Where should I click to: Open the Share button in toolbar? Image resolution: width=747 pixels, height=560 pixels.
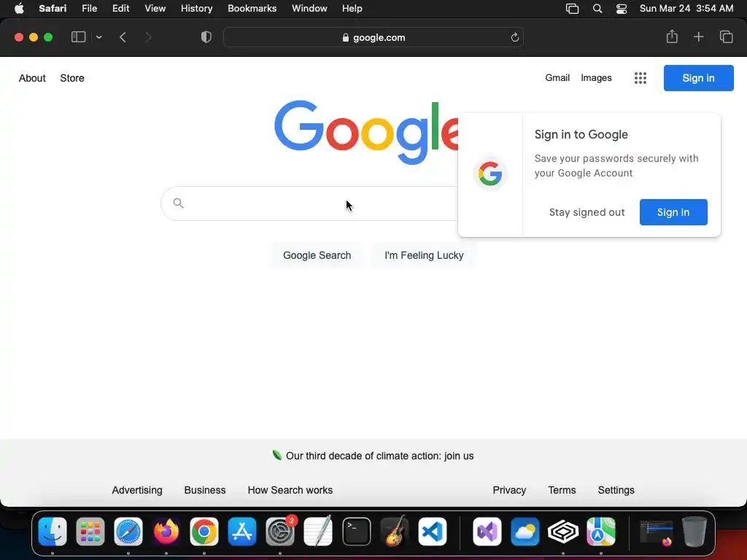(672, 36)
